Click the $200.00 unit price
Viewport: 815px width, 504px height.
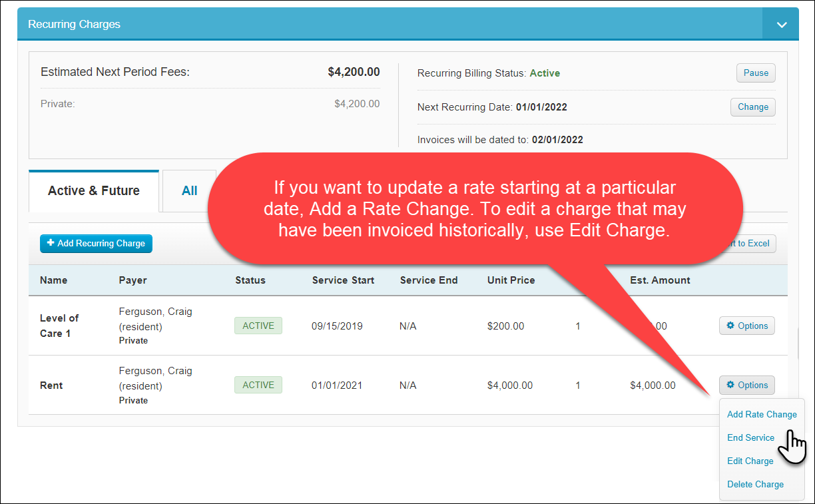505,326
